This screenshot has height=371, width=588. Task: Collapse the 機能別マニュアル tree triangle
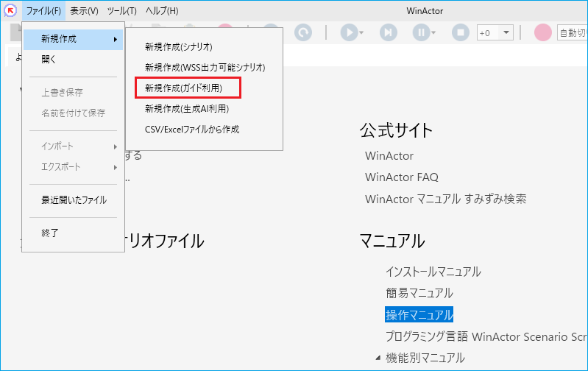click(378, 358)
